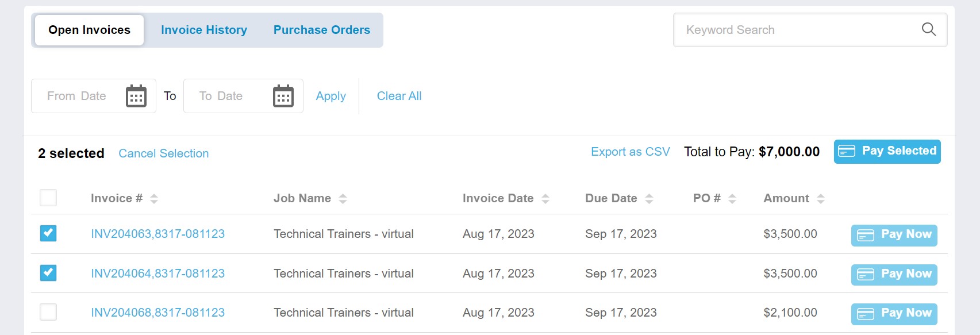
Task: Export invoices as CSV
Action: point(630,152)
